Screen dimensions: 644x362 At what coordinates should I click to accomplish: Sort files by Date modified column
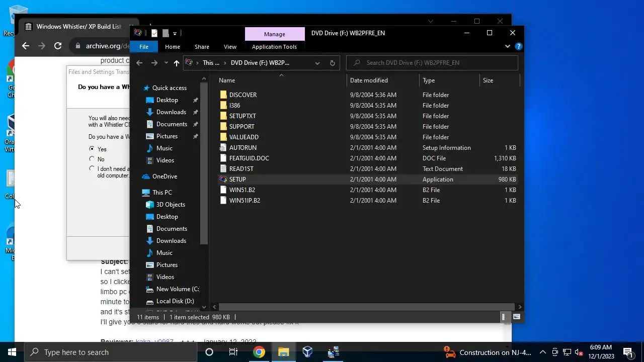(x=369, y=80)
